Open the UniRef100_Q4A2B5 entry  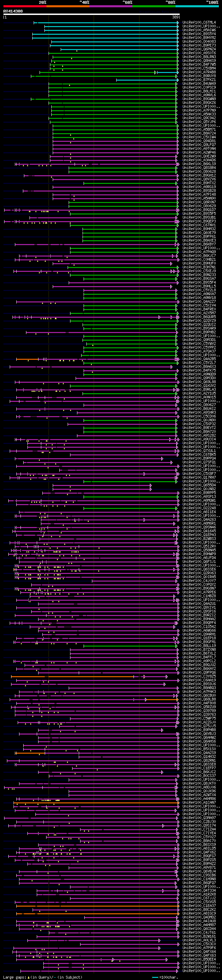199,359
